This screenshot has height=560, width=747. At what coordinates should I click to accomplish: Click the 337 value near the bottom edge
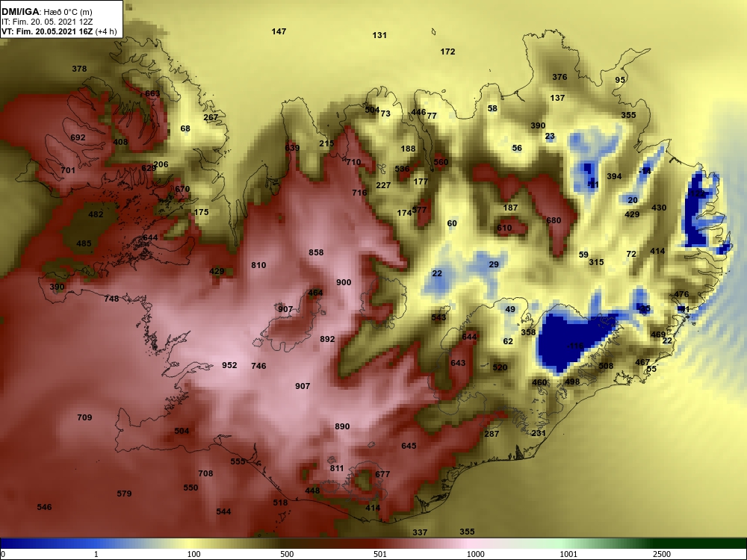click(x=420, y=532)
